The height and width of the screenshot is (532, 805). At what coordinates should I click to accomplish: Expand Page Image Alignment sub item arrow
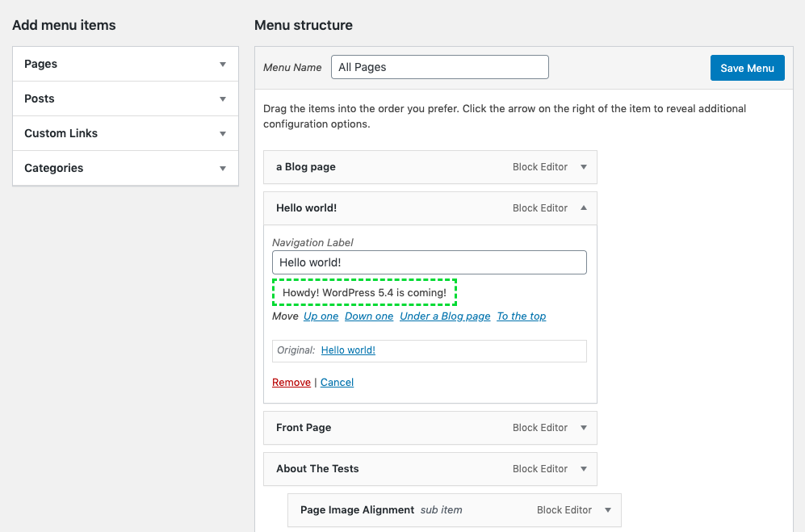(608, 510)
